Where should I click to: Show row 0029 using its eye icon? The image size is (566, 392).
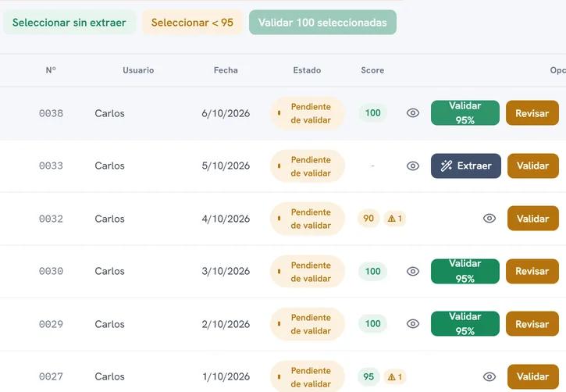pyautogui.click(x=412, y=324)
